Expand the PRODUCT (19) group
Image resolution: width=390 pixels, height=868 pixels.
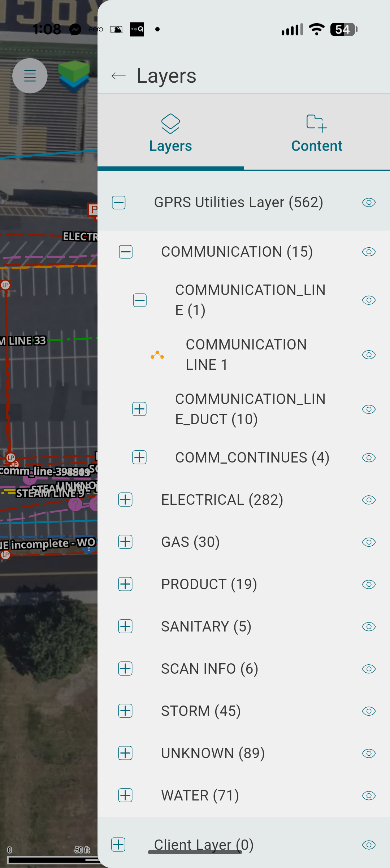pos(125,584)
